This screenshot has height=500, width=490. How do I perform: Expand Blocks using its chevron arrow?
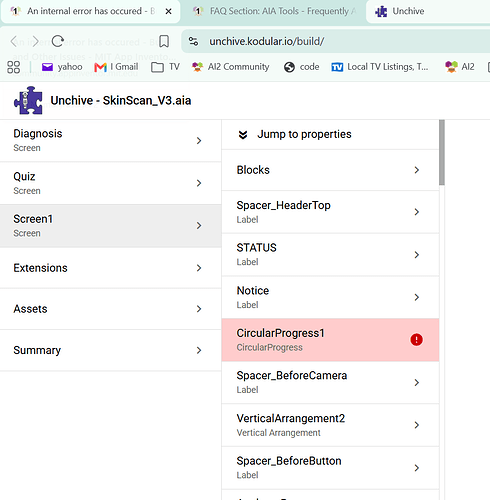tap(417, 170)
